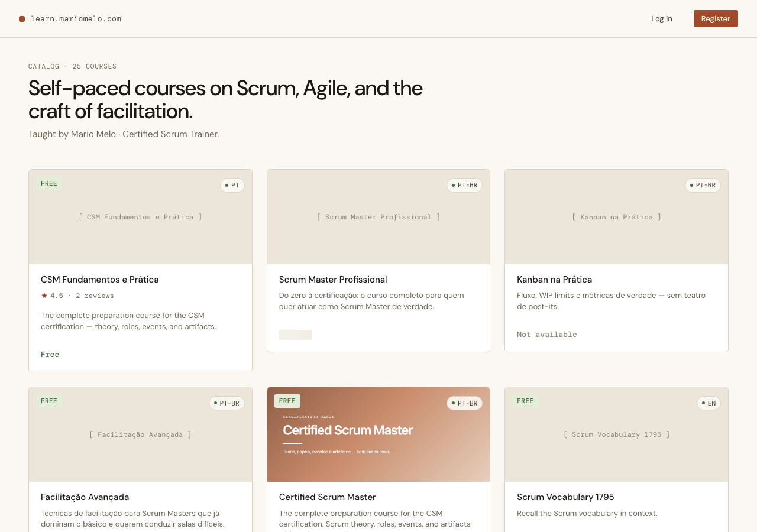This screenshot has width=757, height=532.
Task: Click the price placeholder on Scrum Master Profissional
Action: tap(296, 335)
